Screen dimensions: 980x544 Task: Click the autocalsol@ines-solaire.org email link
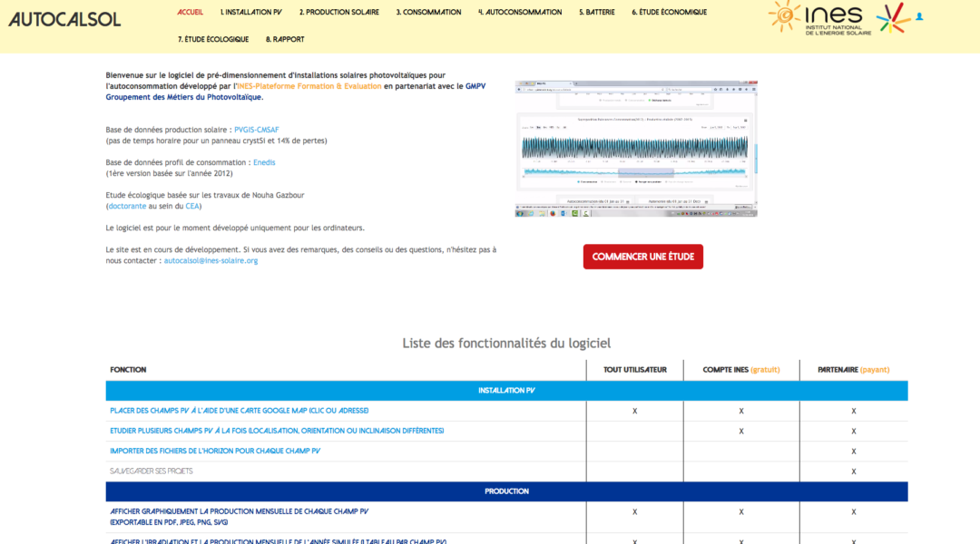pyautogui.click(x=211, y=260)
